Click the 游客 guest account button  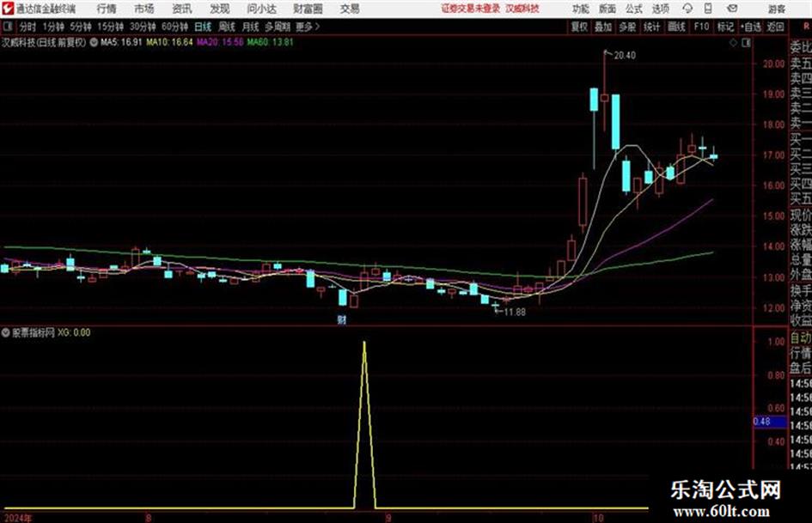click(776, 9)
